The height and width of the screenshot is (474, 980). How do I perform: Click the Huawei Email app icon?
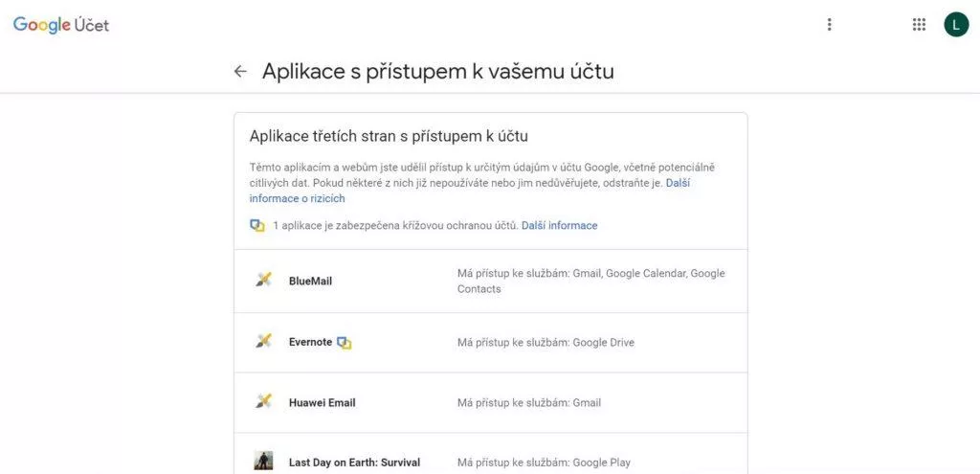(x=263, y=401)
